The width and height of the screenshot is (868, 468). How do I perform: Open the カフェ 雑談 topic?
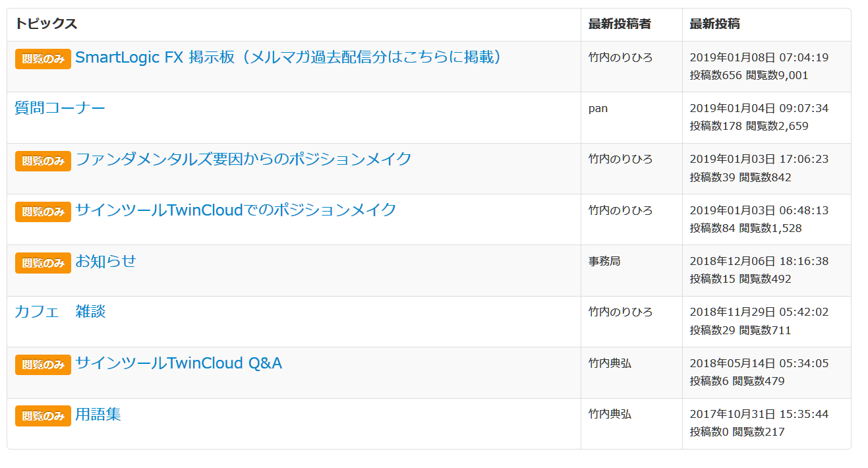(60, 312)
